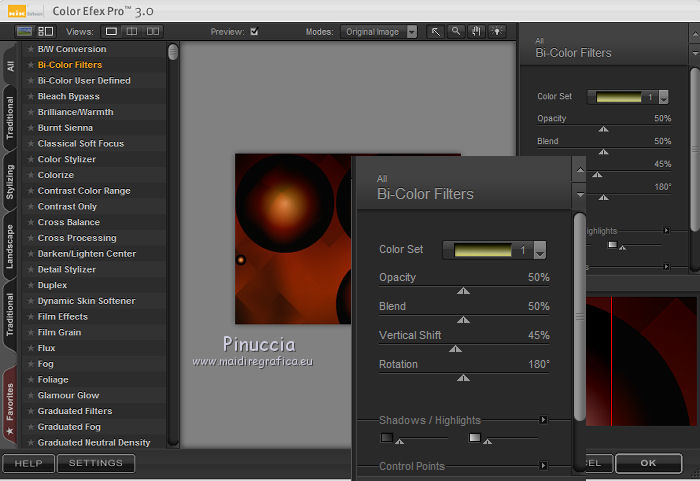The image size is (700, 481).
Task: Open the SETTINGS button
Action: pyautogui.click(x=95, y=463)
